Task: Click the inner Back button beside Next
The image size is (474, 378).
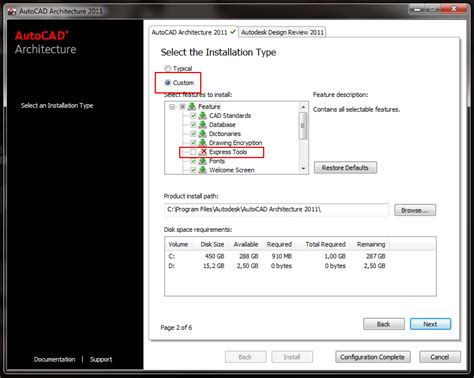Action: click(384, 324)
